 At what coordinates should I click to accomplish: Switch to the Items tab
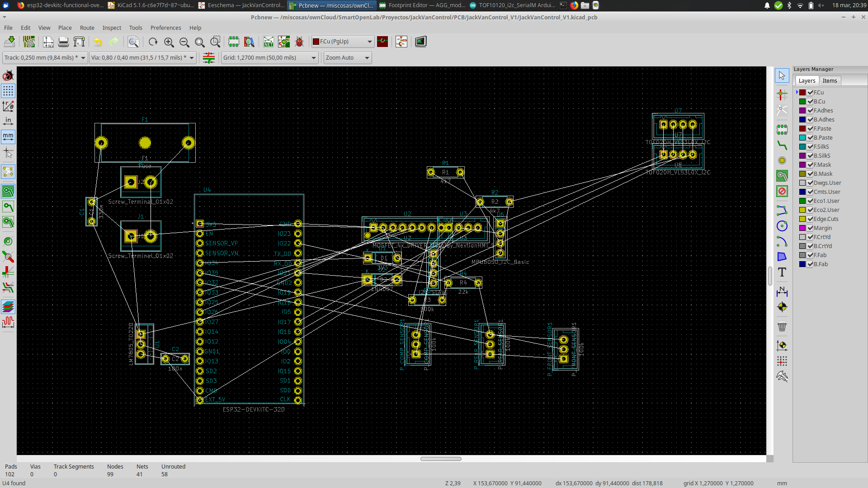(x=829, y=80)
